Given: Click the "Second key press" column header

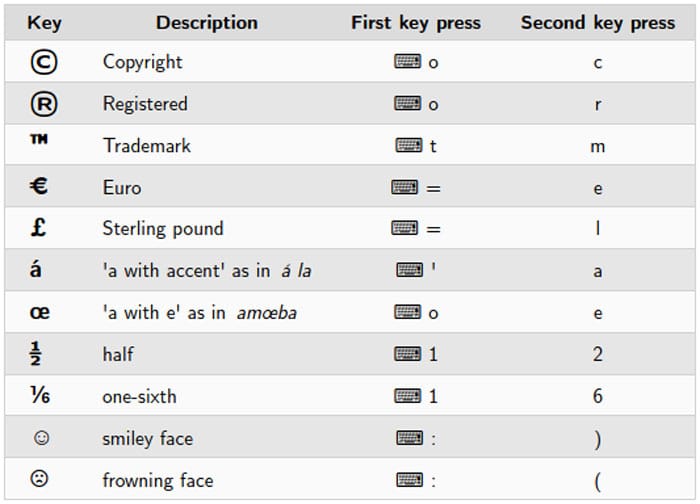Looking at the screenshot, I should click(x=597, y=22).
